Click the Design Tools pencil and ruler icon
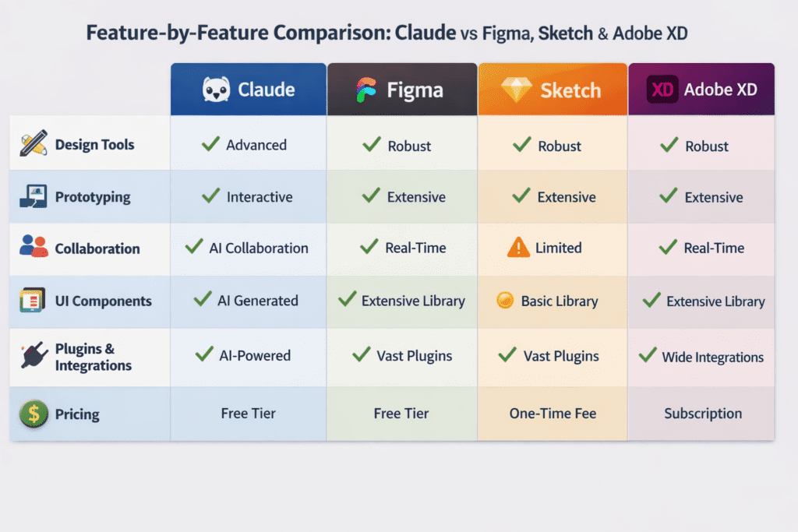The image size is (798, 532). tap(34, 144)
